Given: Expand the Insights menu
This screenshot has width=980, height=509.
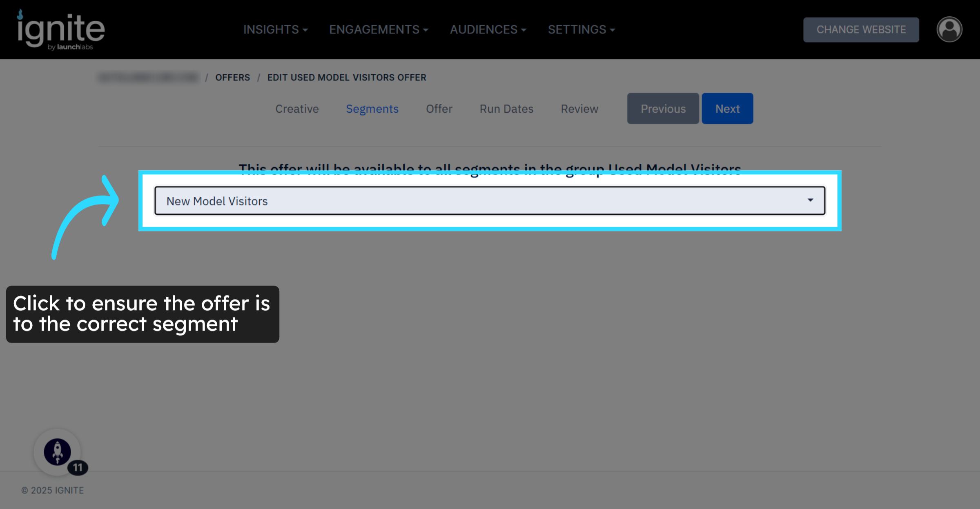Looking at the screenshot, I should (x=275, y=30).
